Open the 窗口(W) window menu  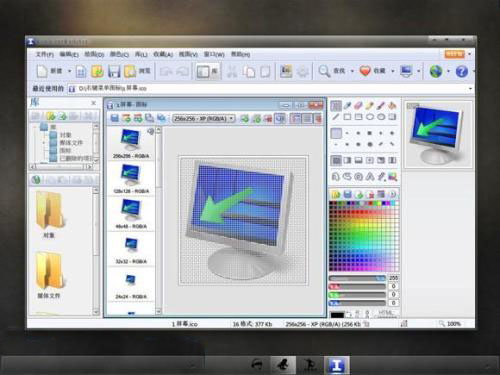coord(214,54)
